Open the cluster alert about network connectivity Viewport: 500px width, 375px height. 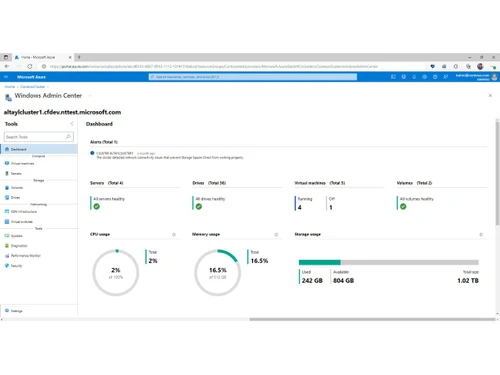coord(167,155)
